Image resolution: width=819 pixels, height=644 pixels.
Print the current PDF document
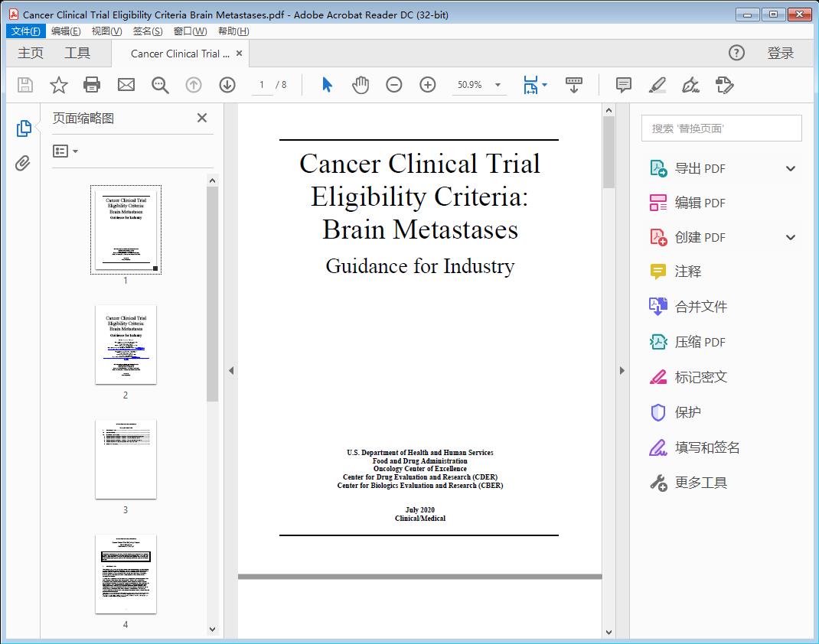point(92,84)
